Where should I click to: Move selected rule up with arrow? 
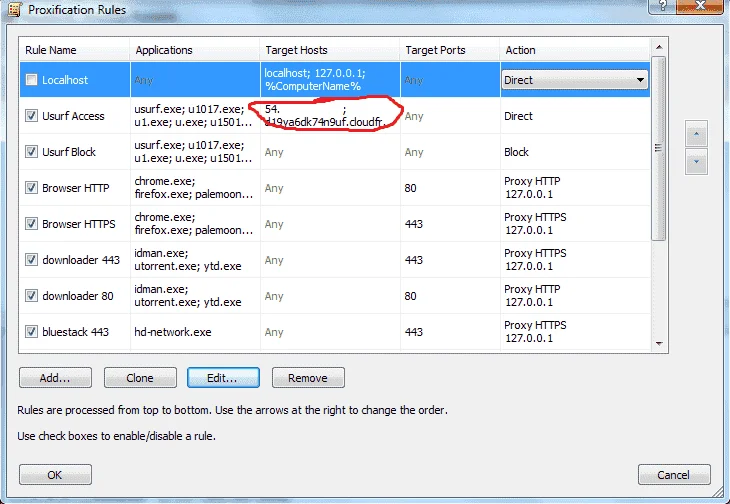point(696,134)
